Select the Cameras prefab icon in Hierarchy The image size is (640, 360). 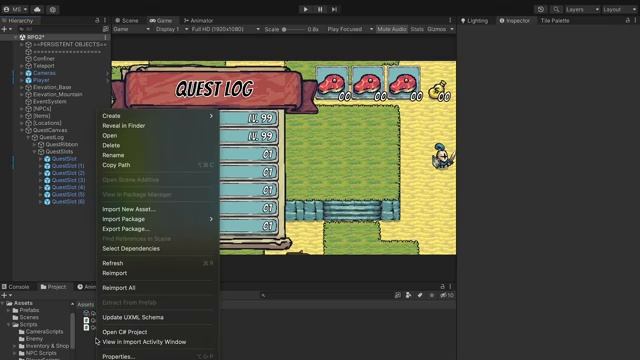(x=29, y=73)
